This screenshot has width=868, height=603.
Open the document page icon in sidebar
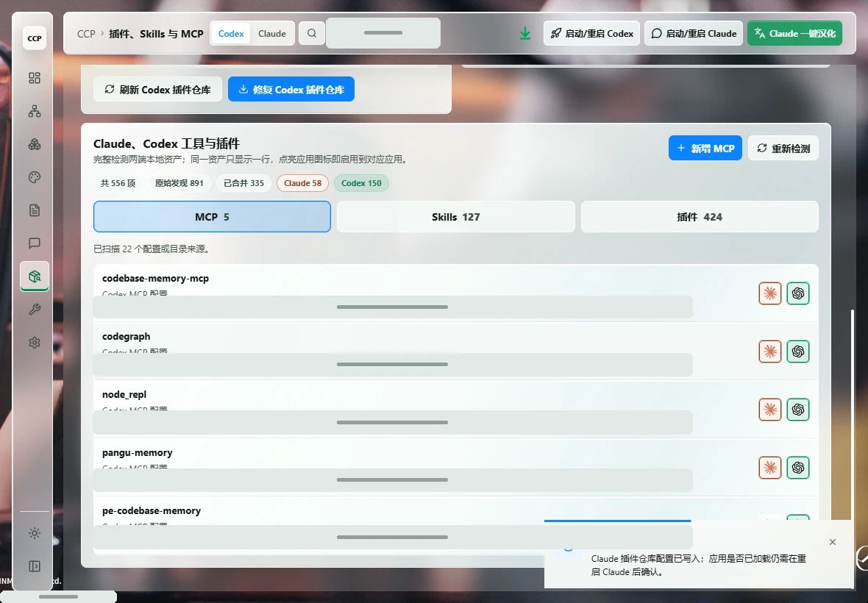(x=35, y=210)
